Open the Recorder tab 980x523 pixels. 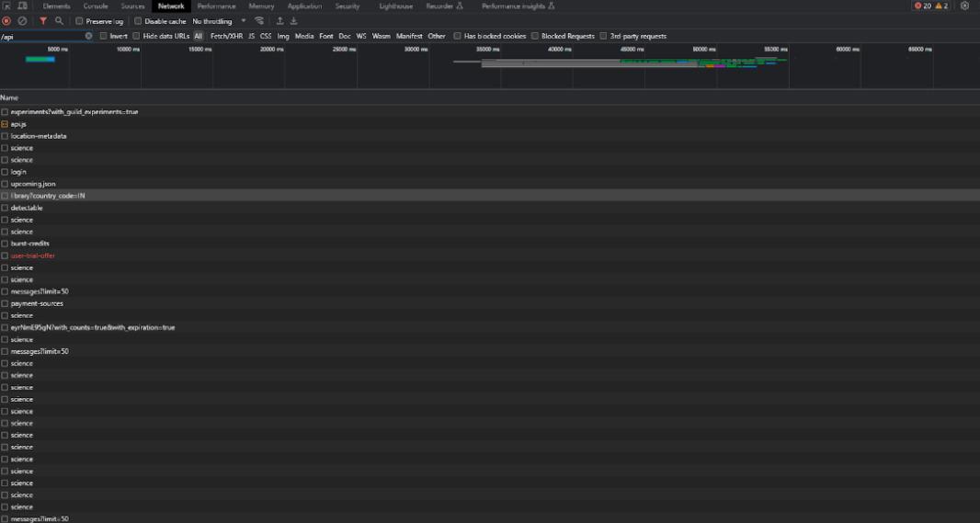pos(444,6)
